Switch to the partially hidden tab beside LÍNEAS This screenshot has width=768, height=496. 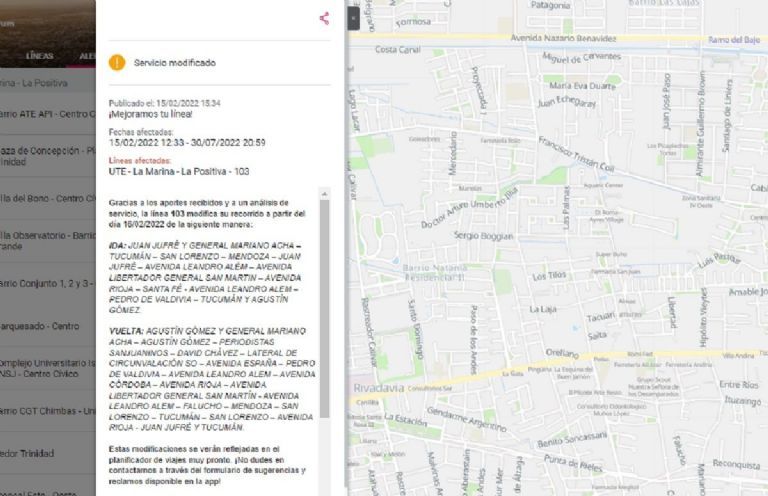click(87, 56)
